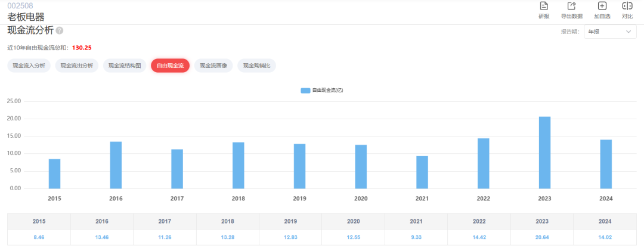644x248 pixels.
Task: Toggle the 自由现金流(亿) legend swatch
Action: coord(305,91)
